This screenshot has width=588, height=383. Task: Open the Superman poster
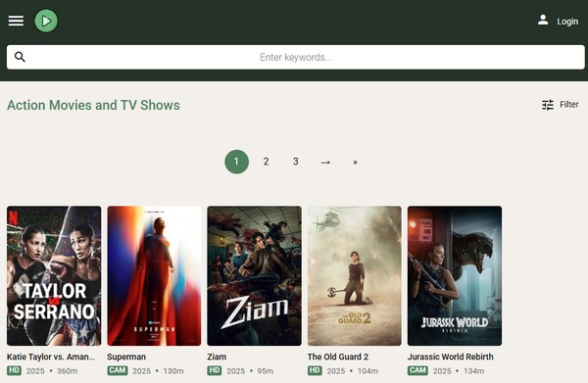click(x=154, y=276)
